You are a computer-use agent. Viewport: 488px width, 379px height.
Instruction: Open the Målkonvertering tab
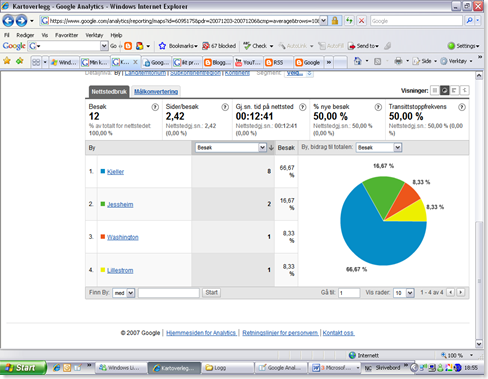(x=156, y=92)
